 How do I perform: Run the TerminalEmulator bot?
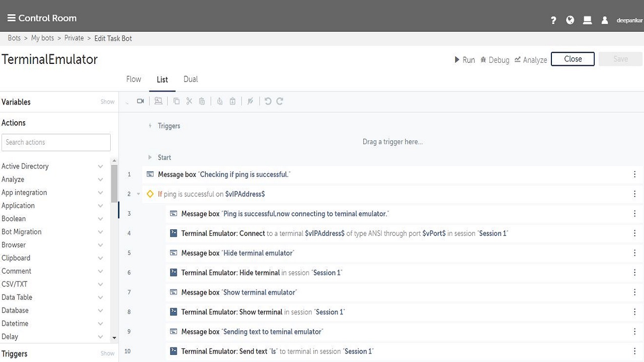[x=464, y=60]
